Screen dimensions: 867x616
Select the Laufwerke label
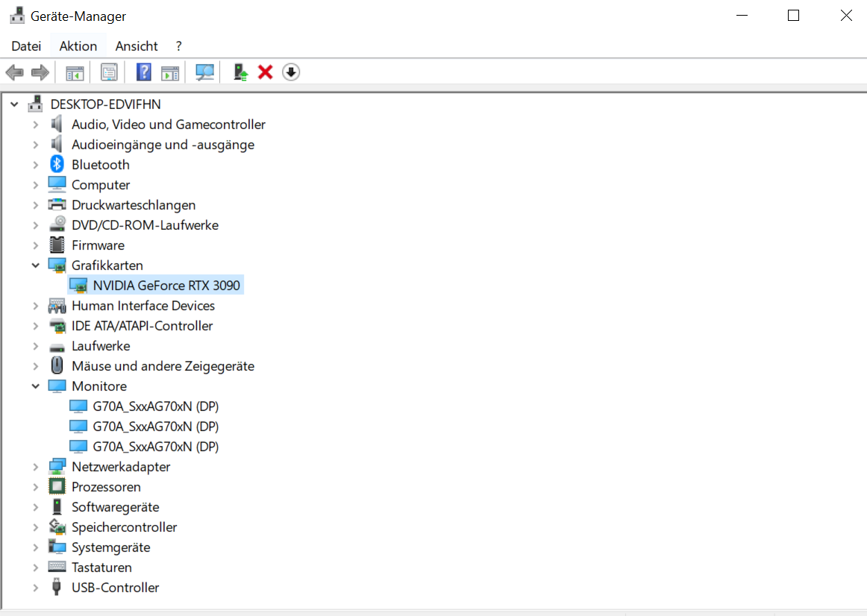click(x=101, y=346)
